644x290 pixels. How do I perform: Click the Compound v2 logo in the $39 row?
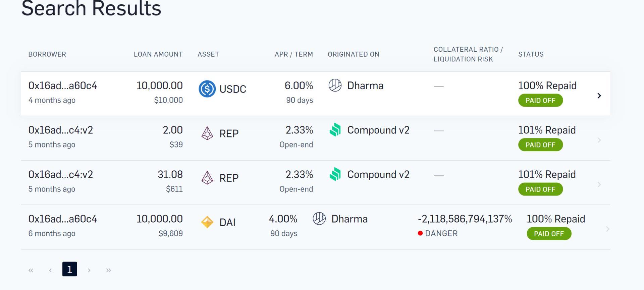click(x=335, y=130)
